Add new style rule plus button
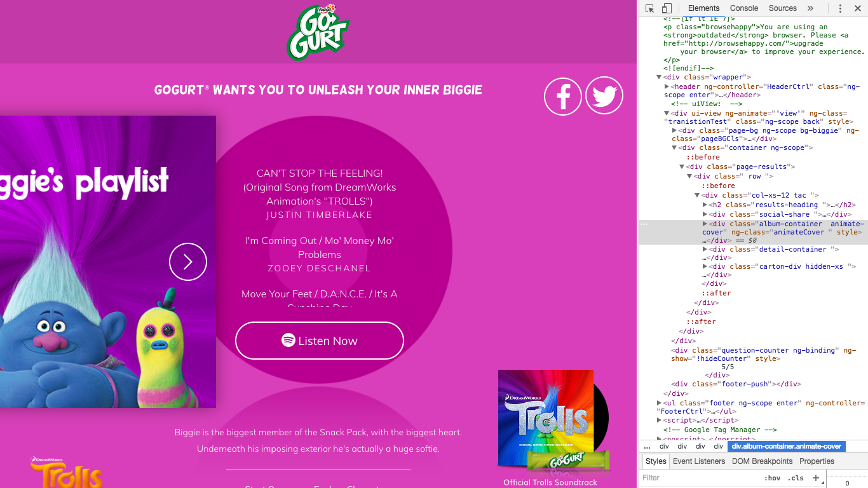Viewport: 868px width, 488px height. tap(815, 478)
